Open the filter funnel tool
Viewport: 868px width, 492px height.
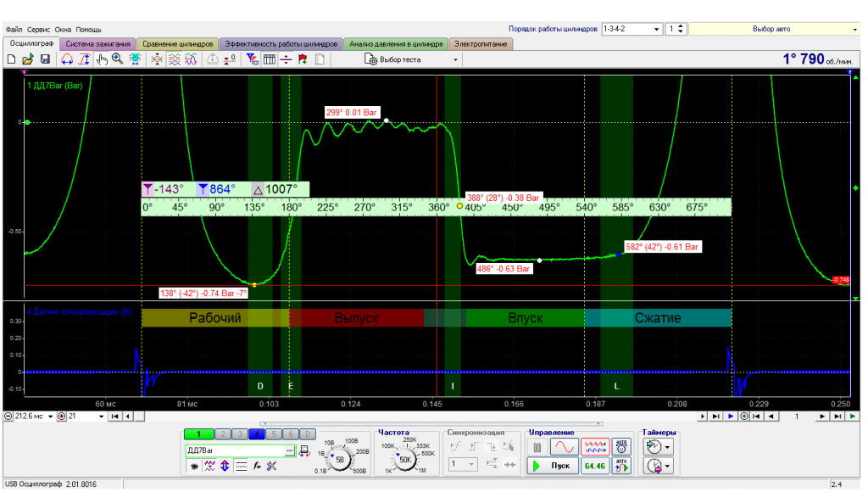pyautogui.click(x=252, y=59)
